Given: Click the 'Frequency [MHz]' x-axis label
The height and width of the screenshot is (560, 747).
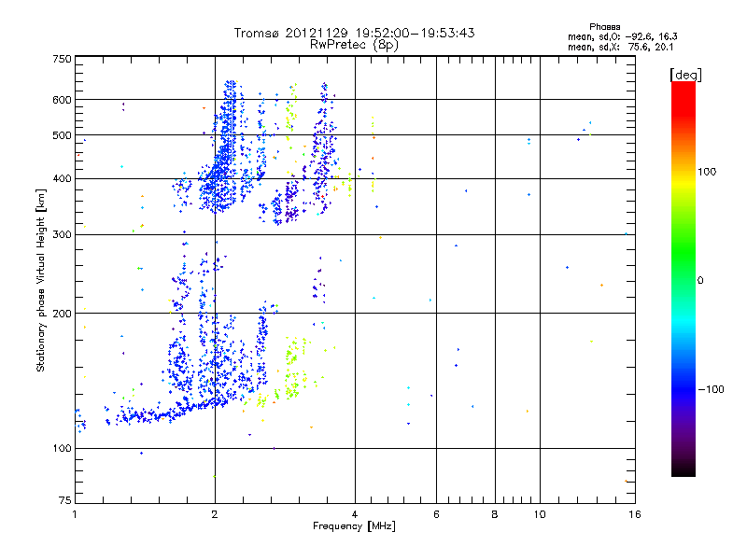Looking at the screenshot, I should 354,526.
